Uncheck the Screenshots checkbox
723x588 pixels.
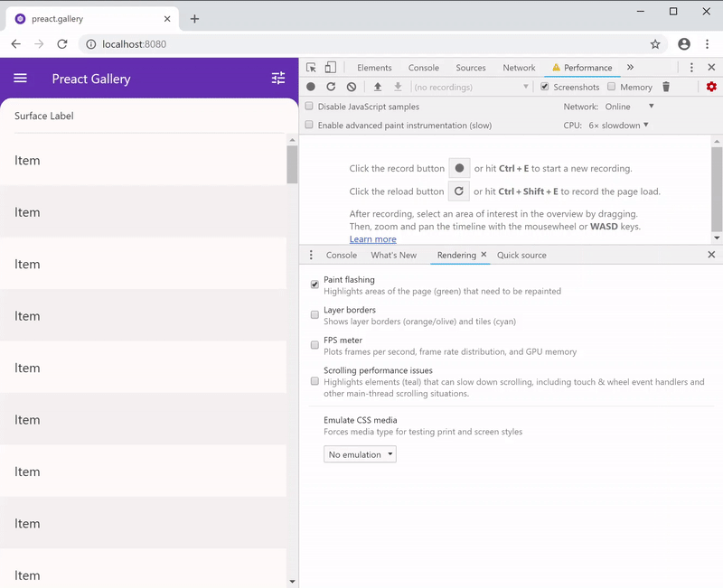[x=545, y=87]
